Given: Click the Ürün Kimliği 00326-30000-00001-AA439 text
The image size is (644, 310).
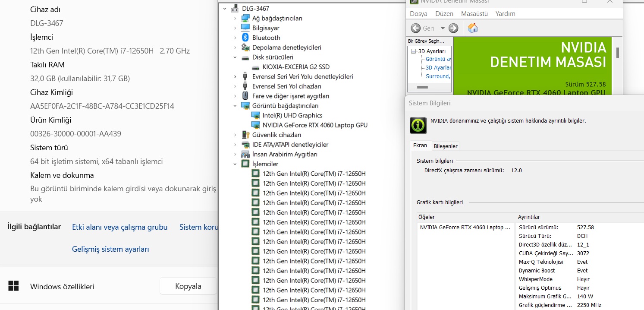Looking at the screenshot, I should (75, 133).
